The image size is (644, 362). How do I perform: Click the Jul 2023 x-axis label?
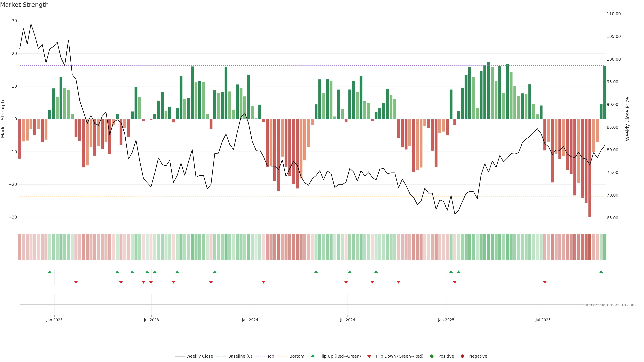point(151,320)
